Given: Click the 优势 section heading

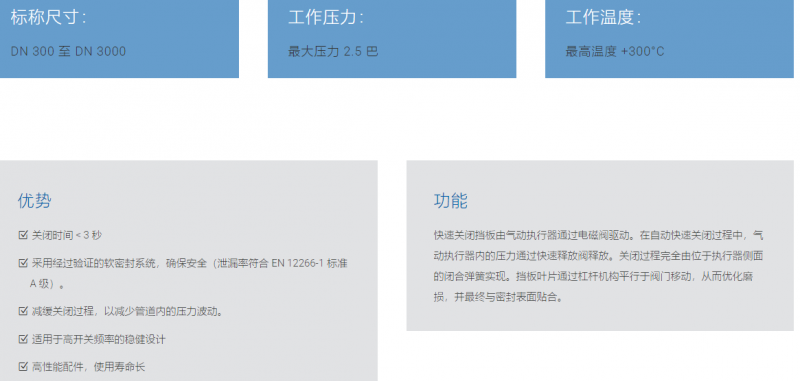Looking at the screenshot, I should [x=34, y=200].
